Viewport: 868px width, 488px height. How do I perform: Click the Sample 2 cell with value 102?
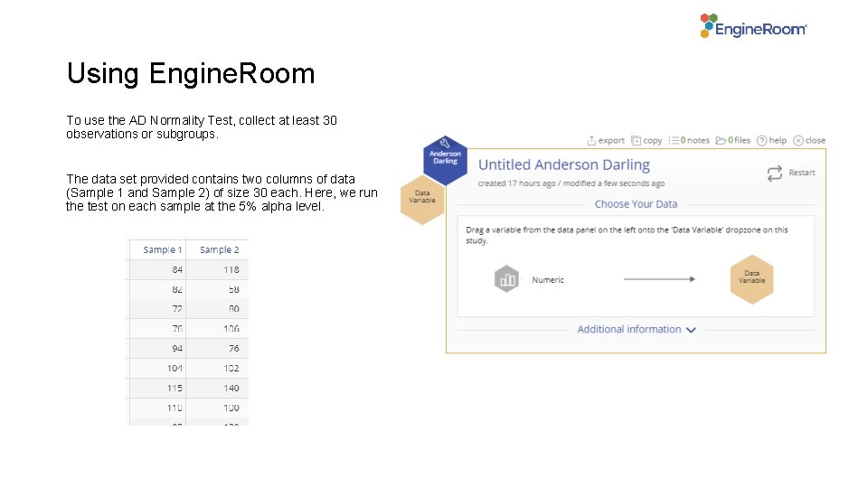(x=218, y=369)
